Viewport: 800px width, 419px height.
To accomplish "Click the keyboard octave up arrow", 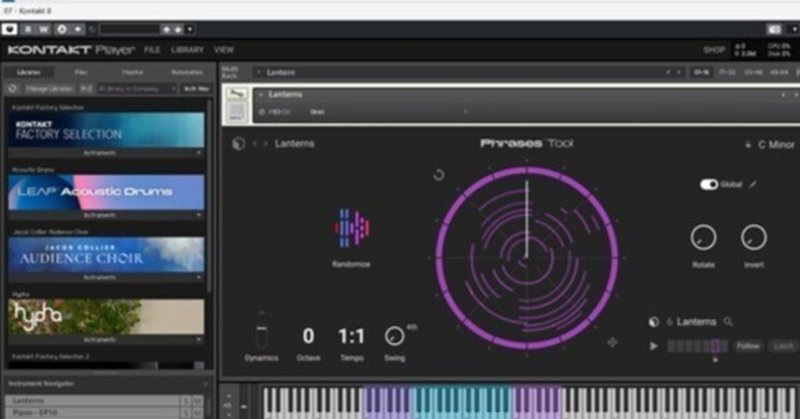I will [x=228, y=396].
